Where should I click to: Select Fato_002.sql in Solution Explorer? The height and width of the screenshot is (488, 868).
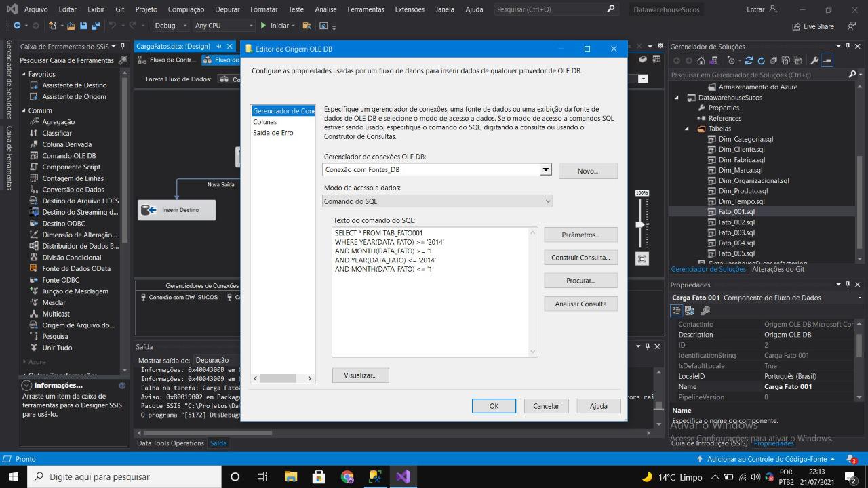736,222
